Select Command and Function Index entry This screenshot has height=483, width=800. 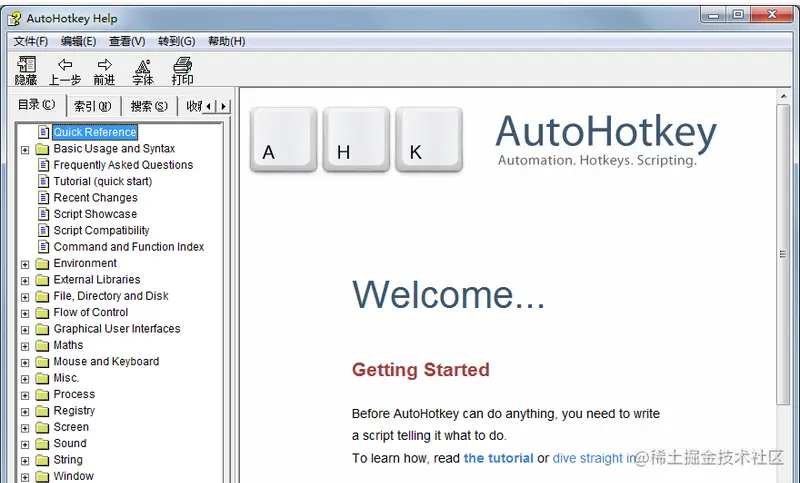click(x=129, y=247)
